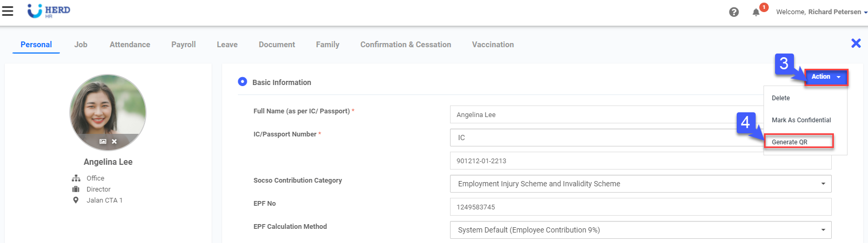868x243 pixels.
Task: Click the Office organization chart icon
Action: coord(76,178)
